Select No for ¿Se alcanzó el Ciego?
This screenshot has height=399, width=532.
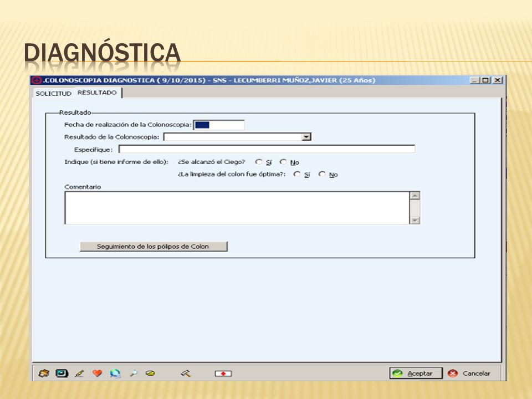coord(283,162)
